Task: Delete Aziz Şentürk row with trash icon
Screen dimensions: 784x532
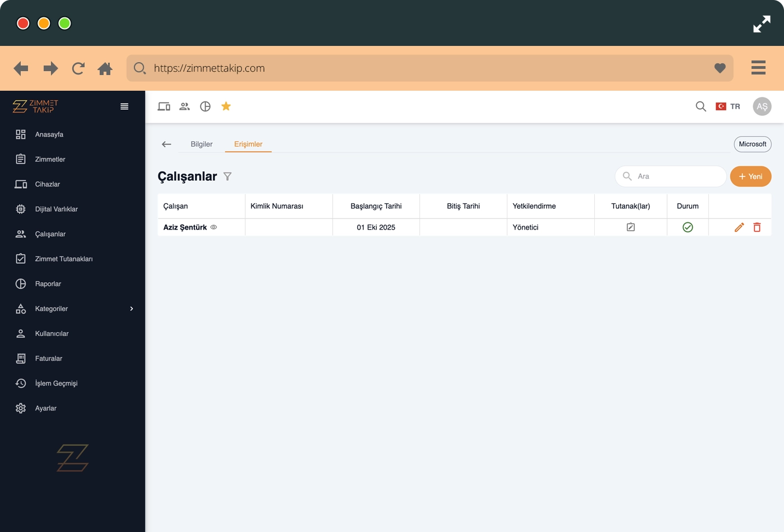Action: pos(757,227)
